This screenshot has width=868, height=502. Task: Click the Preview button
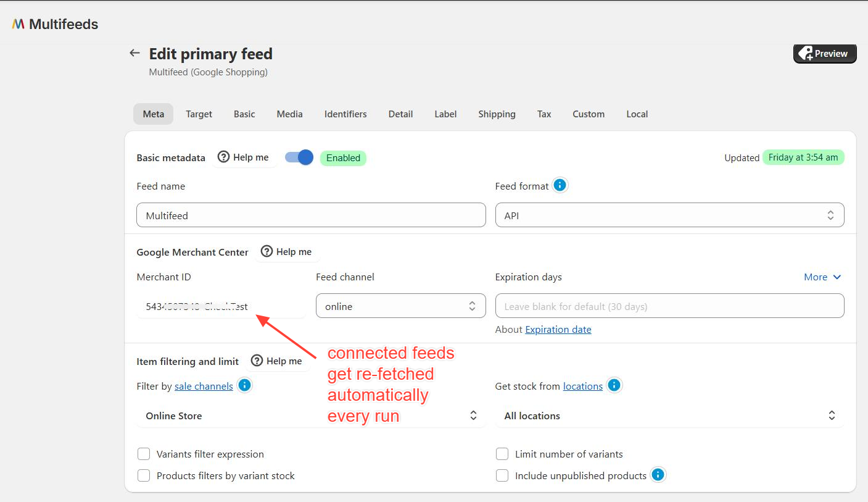pyautogui.click(x=825, y=54)
